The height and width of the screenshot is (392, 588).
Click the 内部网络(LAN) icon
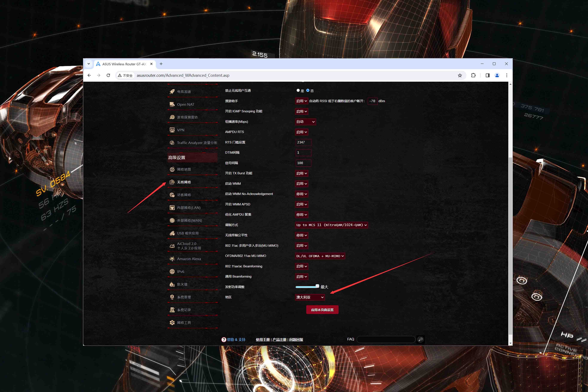coord(172,208)
